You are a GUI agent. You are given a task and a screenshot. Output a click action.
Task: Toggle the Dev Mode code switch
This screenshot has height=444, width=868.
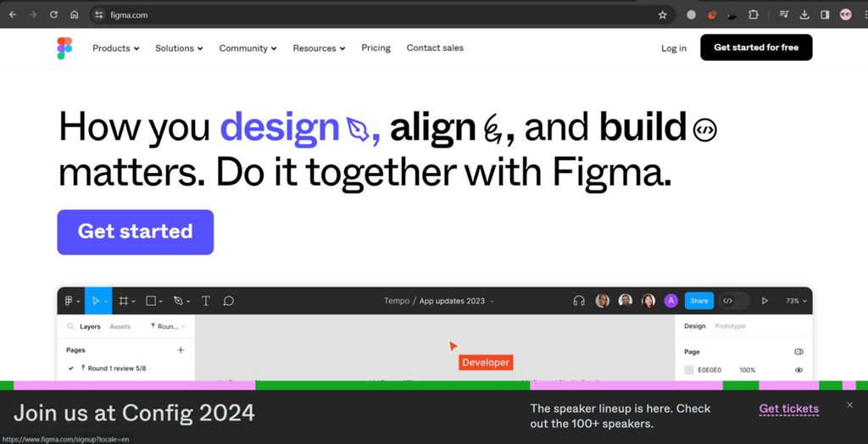[734, 301]
